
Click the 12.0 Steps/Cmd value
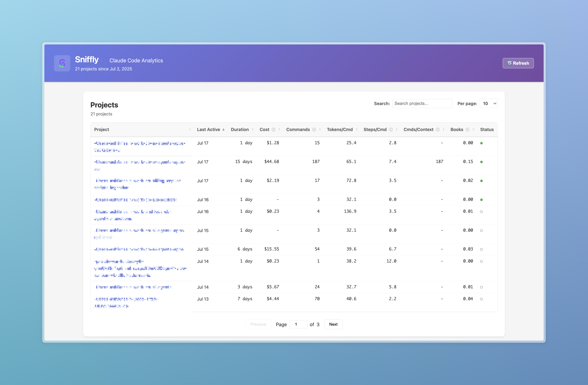pyautogui.click(x=391, y=261)
